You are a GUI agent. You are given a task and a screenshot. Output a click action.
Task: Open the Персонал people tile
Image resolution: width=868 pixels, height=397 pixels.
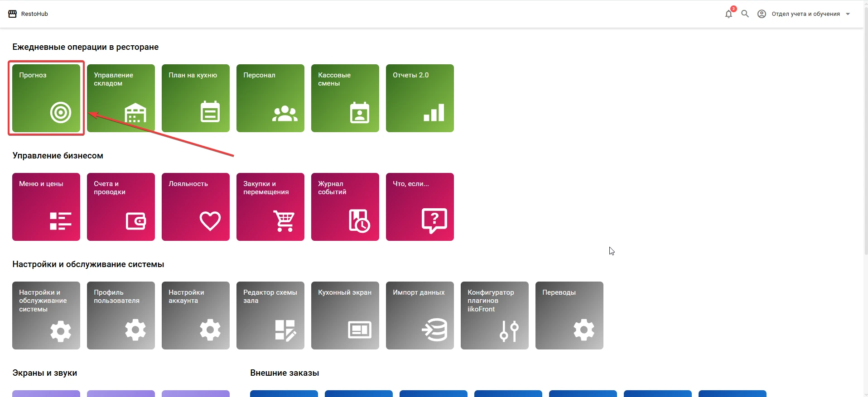(270, 98)
